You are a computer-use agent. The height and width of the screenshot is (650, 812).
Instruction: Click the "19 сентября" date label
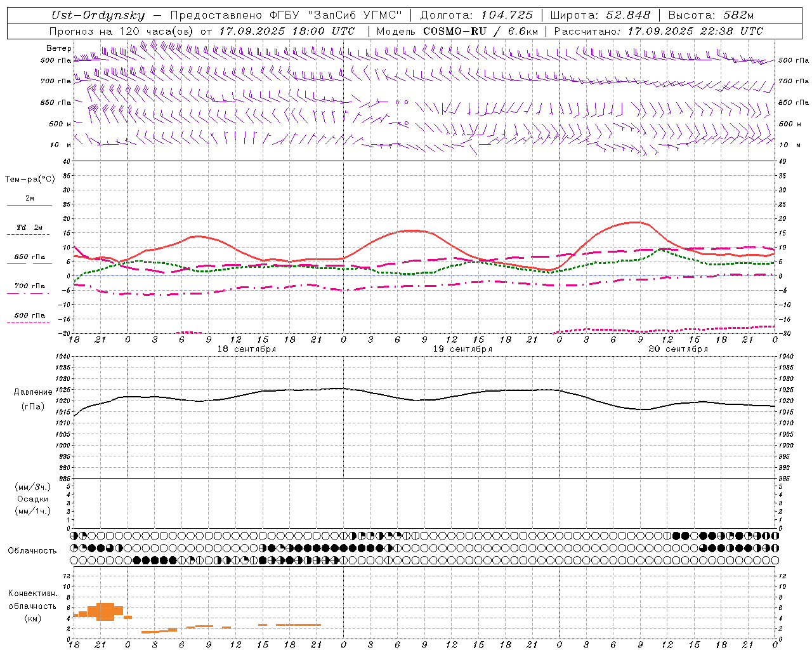click(462, 349)
